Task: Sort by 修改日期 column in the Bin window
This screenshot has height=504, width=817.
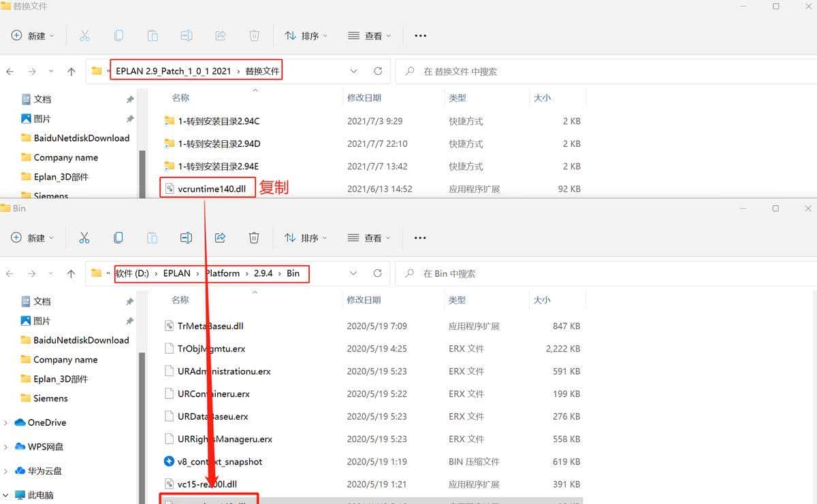Action: click(x=364, y=300)
